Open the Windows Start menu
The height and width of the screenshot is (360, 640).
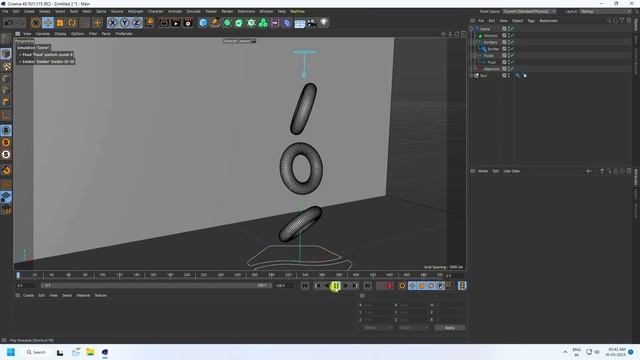[11, 352]
